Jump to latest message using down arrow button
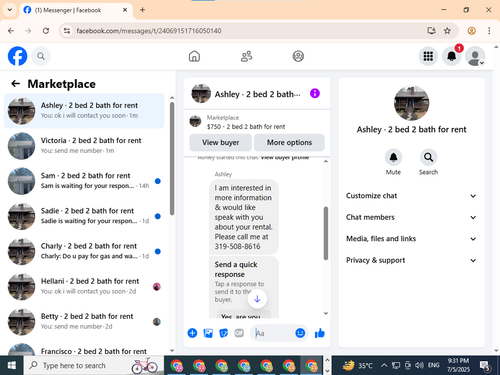Viewport: 500px width, 375px height. click(257, 299)
